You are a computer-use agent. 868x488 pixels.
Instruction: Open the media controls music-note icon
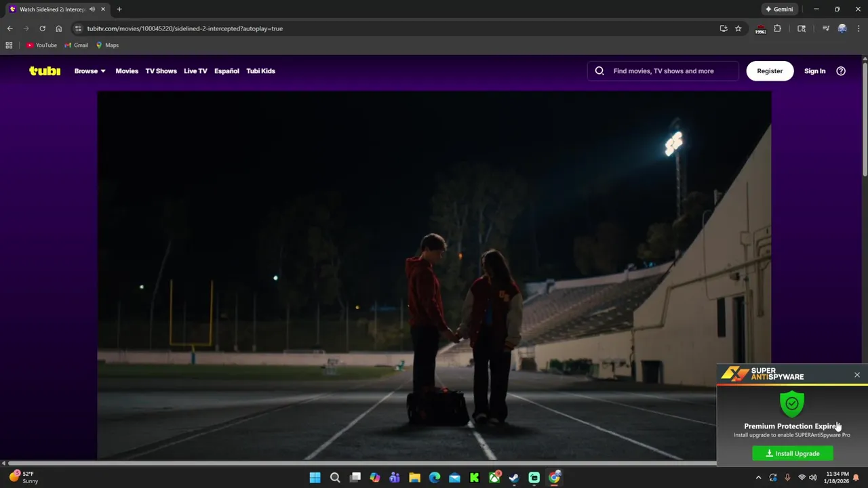825,28
